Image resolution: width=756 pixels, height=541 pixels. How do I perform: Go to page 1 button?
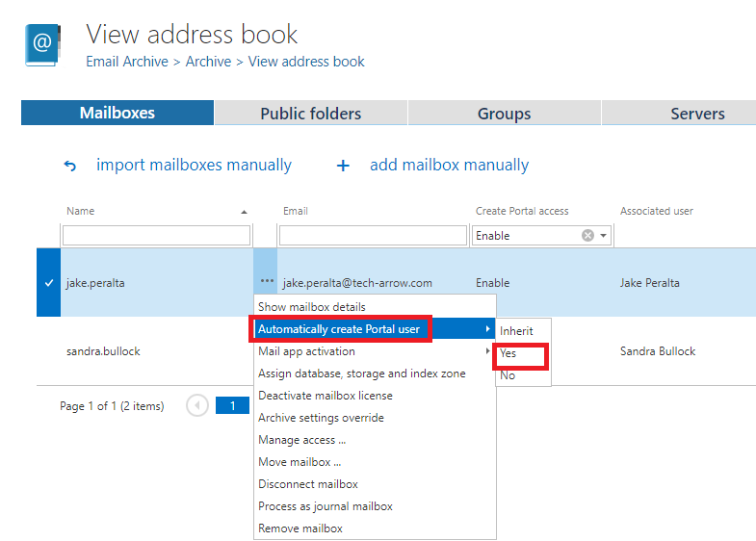click(232, 406)
